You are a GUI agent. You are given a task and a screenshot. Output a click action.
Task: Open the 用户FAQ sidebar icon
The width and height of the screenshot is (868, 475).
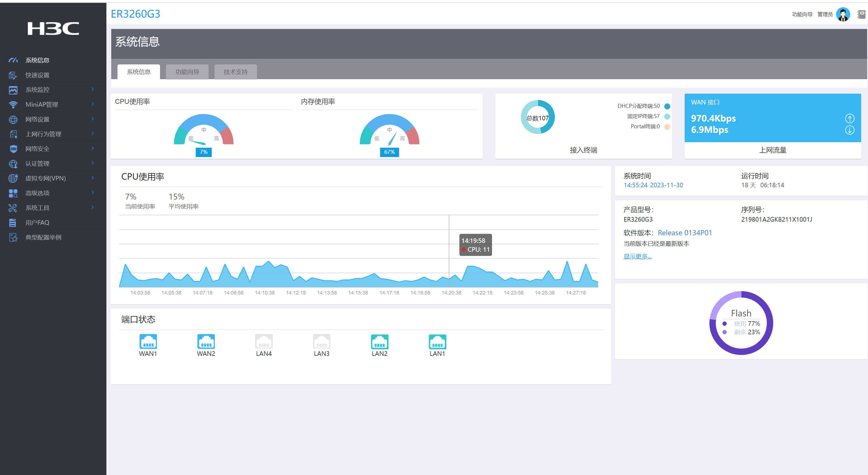pos(13,223)
